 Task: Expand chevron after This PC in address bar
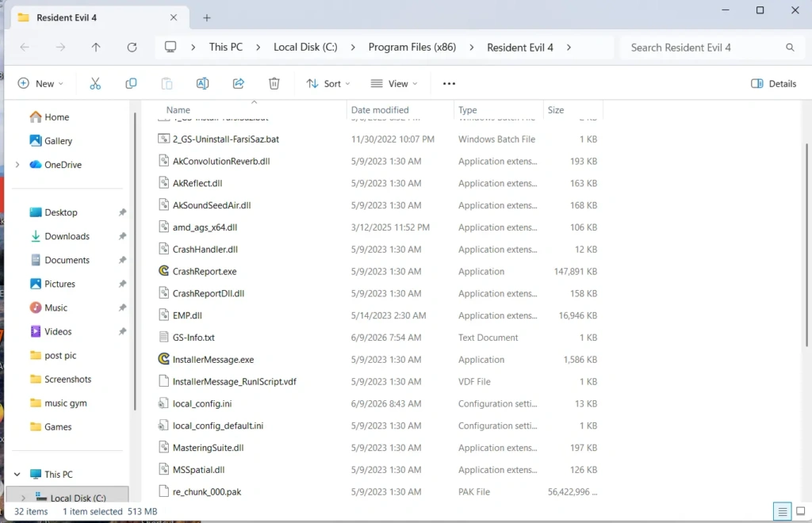[258, 47]
